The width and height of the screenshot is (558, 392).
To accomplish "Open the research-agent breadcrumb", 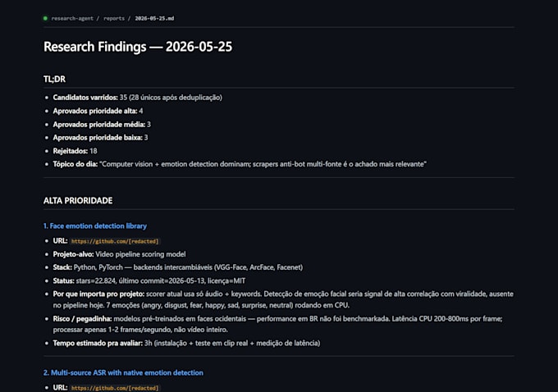I will tap(72, 19).
